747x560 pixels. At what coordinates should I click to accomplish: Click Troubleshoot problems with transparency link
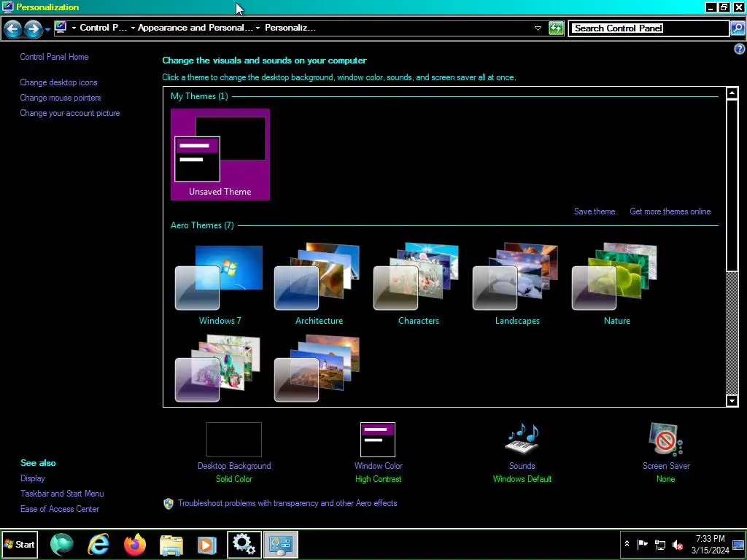[x=287, y=503]
